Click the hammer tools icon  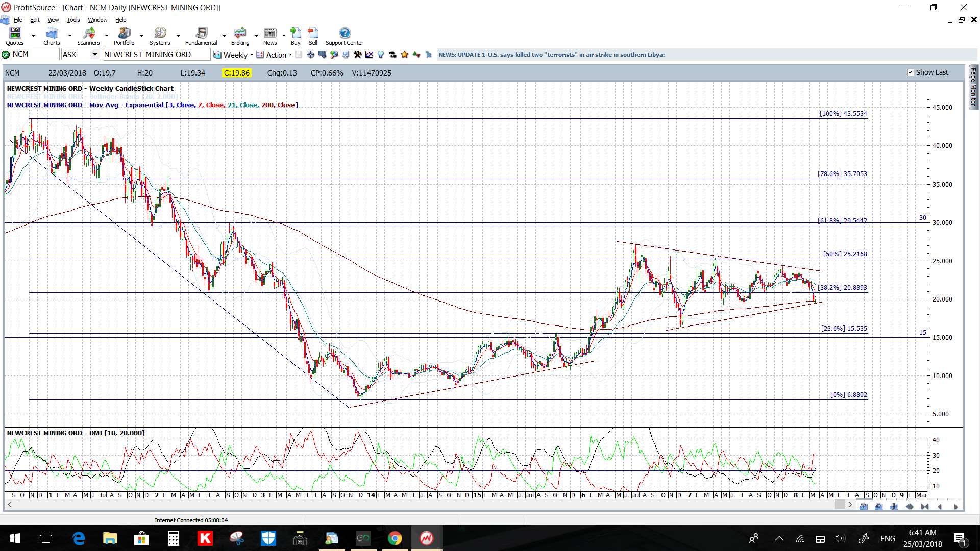click(357, 55)
